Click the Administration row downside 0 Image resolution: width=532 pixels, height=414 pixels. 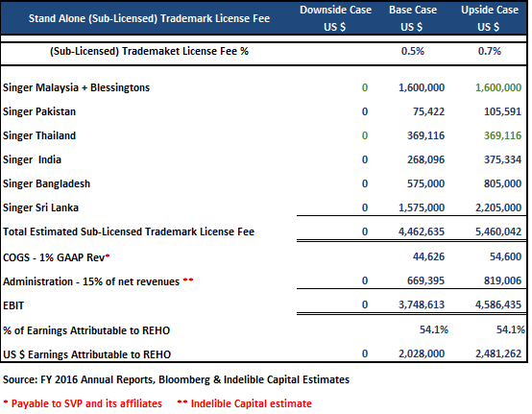pos(365,280)
